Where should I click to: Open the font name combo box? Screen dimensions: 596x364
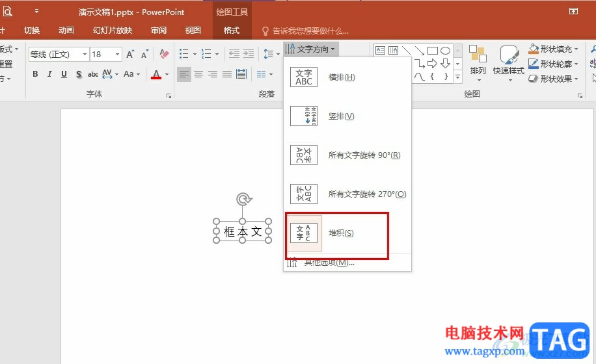59,55
